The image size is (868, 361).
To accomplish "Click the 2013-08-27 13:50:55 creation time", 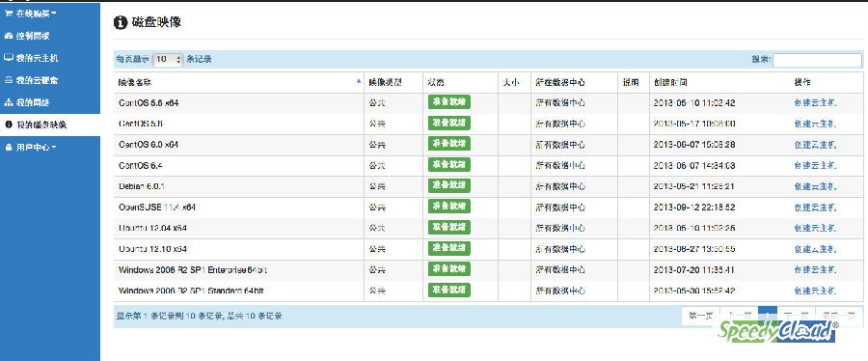I will point(694,249).
